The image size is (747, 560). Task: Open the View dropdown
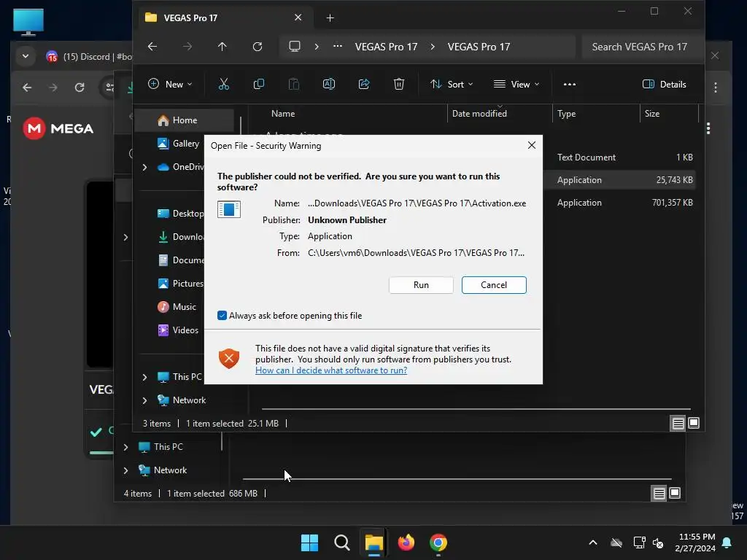pyautogui.click(x=516, y=85)
